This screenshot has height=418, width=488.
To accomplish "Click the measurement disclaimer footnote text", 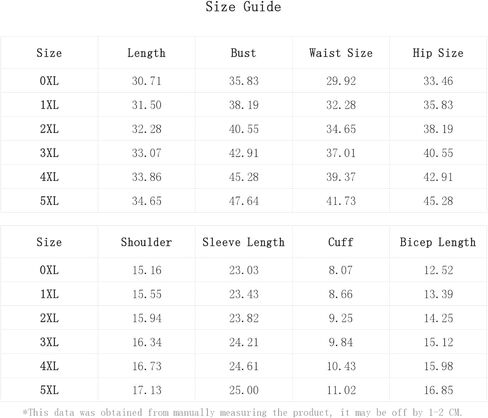I will [242, 412].
